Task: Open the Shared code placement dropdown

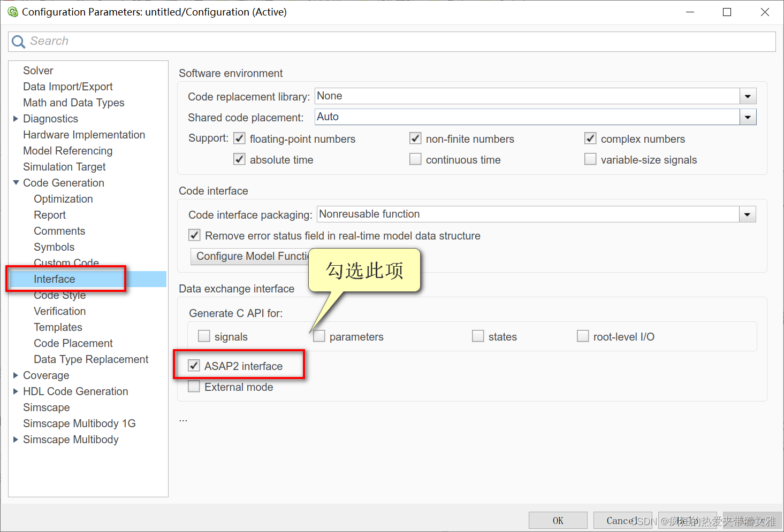Action: 747,117
